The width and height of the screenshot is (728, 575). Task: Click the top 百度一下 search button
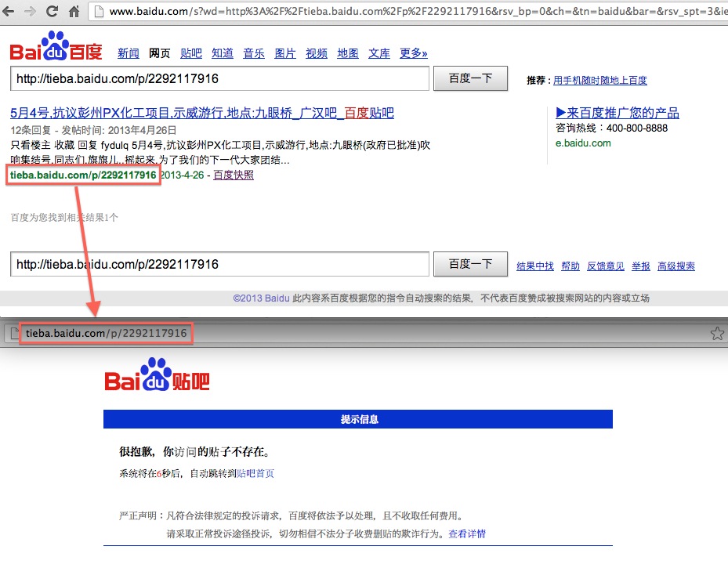click(470, 78)
